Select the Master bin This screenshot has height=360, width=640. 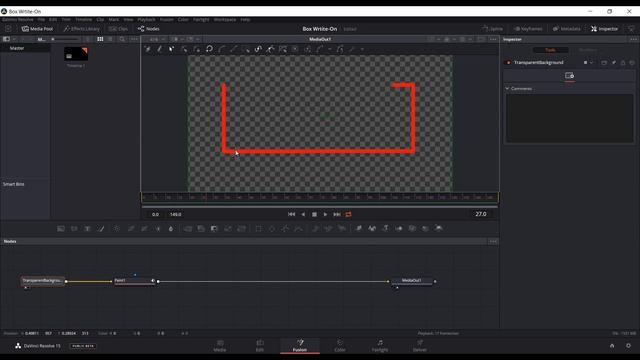pyautogui.click(x=17, y=48)
